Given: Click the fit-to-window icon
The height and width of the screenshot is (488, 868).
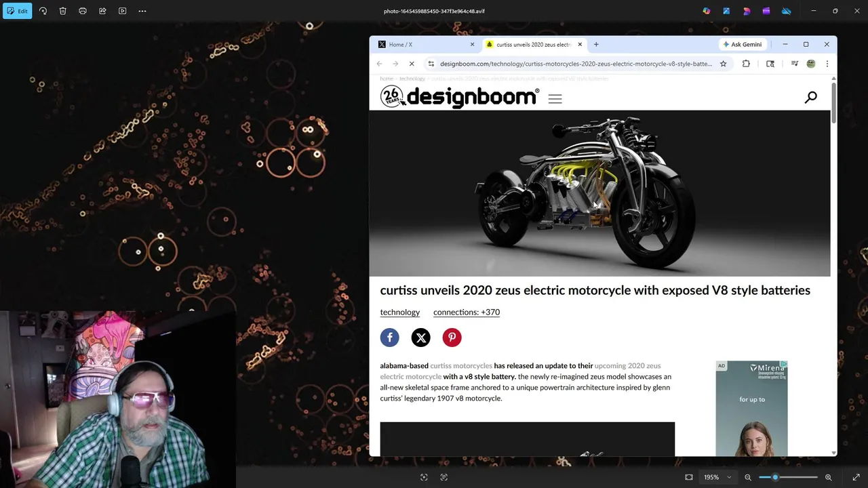Looking at the screenshot, I should (x=689, y=477).
